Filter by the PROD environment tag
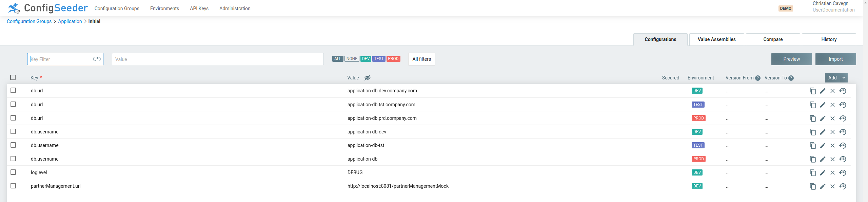This screenshot has width=868, height=202. 393,59
